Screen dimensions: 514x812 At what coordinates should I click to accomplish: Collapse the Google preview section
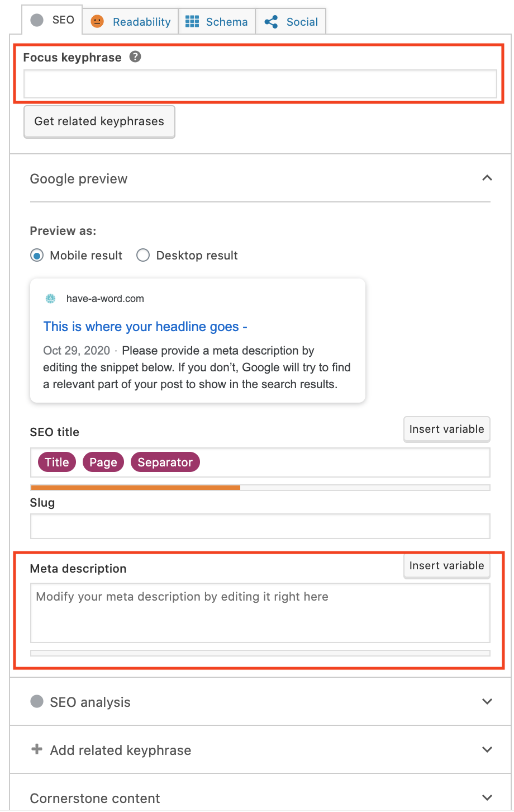pos(487,178)
